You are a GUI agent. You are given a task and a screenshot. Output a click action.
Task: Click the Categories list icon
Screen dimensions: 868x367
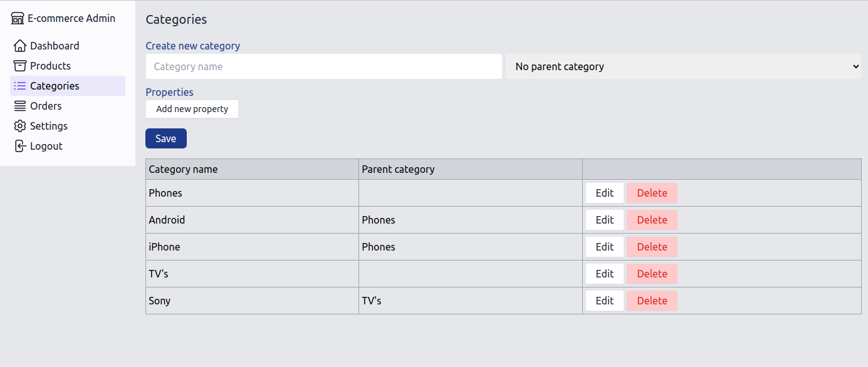click(20, 86)
